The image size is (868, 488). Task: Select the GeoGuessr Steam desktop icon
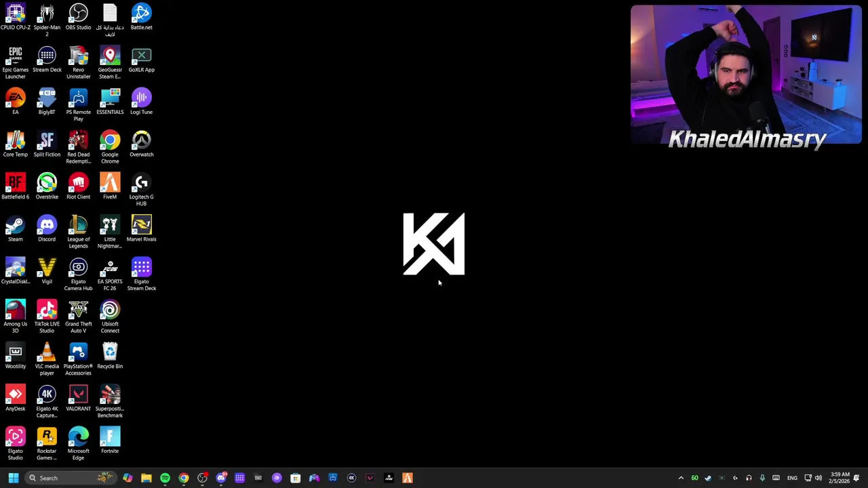pos(110,63)
